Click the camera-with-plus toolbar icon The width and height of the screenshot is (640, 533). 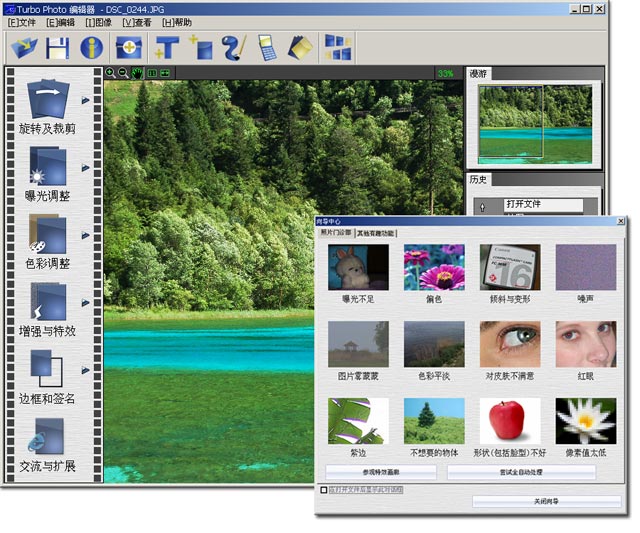pyautogui.click(x=129, y=48)
